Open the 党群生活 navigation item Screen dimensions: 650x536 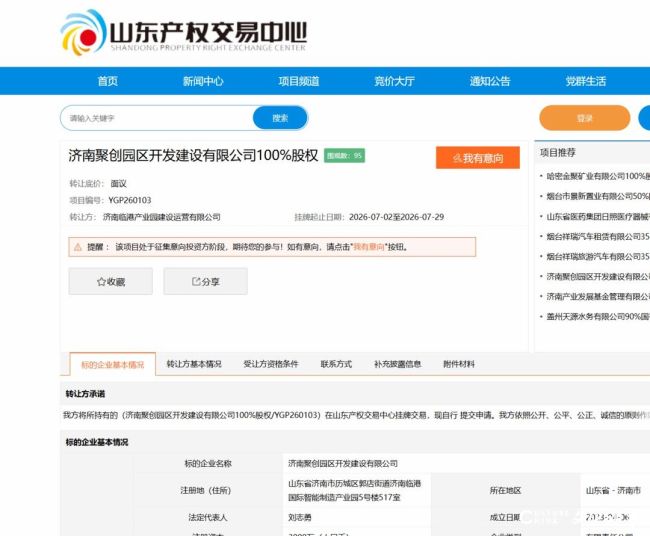point(586,81)
